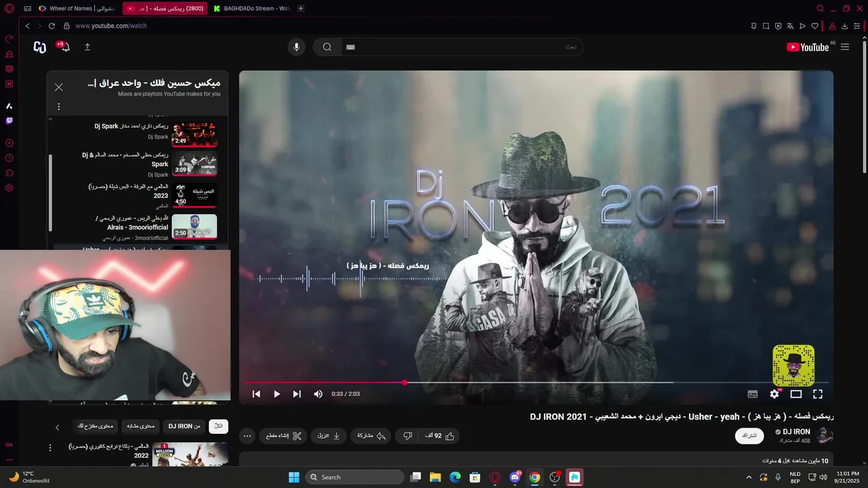Subscribe to the DJ IRON channel
Screen dimensions: 868x488
pos(749,436)
